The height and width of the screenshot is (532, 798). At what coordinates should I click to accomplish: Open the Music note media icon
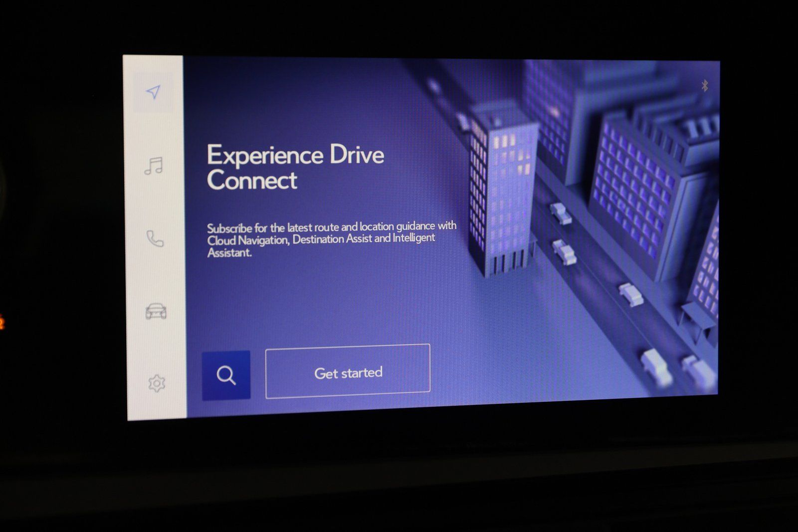pos(154,166)
